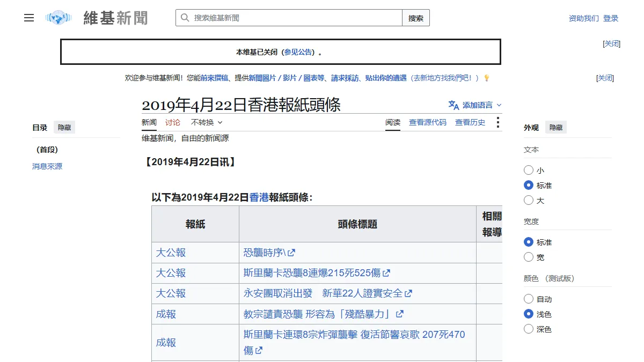The image size is (644, 362).
Task: Jump to 消息來源 section in contents
Action: [x=47, y=166]
